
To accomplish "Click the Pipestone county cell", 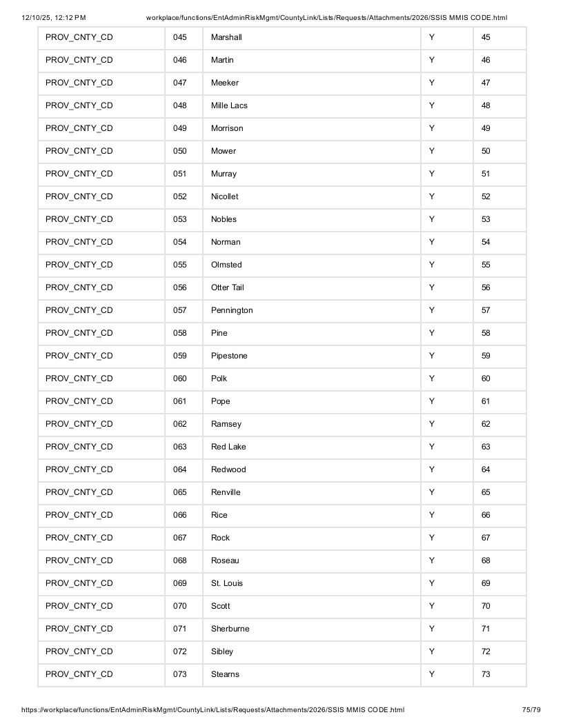I will click(312, 356).
